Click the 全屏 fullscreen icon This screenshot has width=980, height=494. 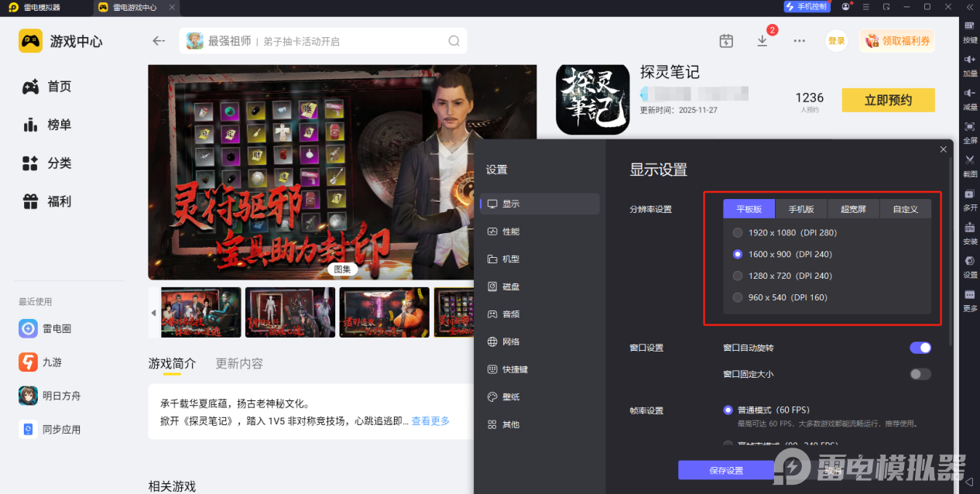click(970, 131)
